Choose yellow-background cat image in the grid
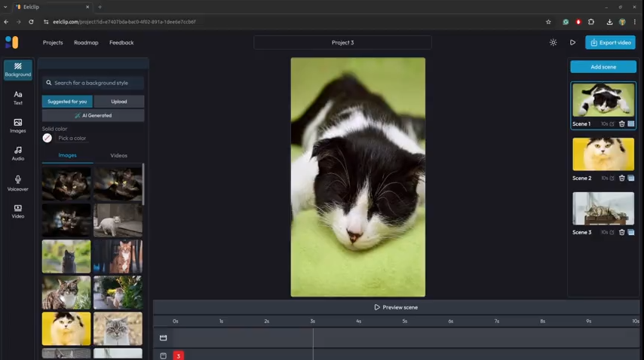Viewport: 644px width, 360px height. pos(66,328)
